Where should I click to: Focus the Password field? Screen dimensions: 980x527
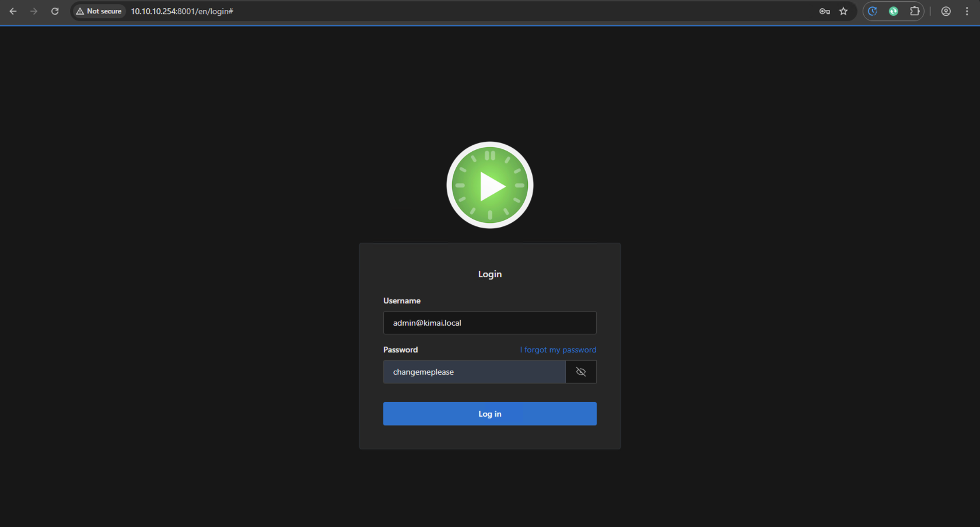(x=474, y=372)
